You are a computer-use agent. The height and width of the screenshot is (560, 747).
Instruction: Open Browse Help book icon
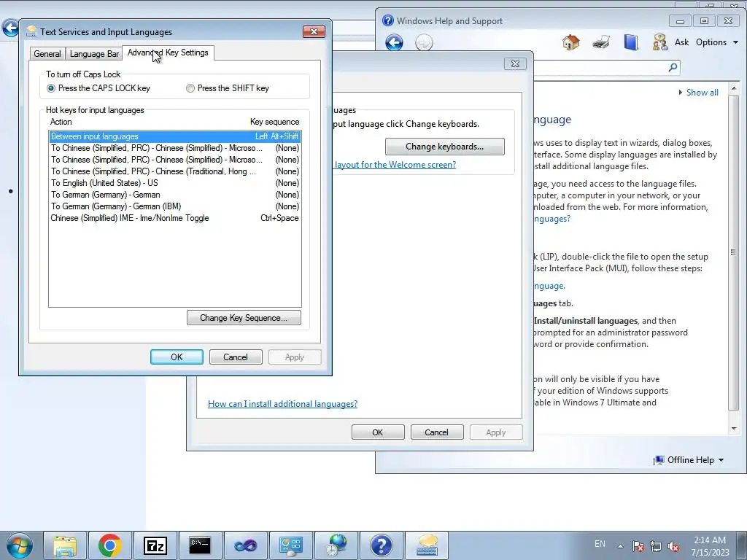pos(631,42)
